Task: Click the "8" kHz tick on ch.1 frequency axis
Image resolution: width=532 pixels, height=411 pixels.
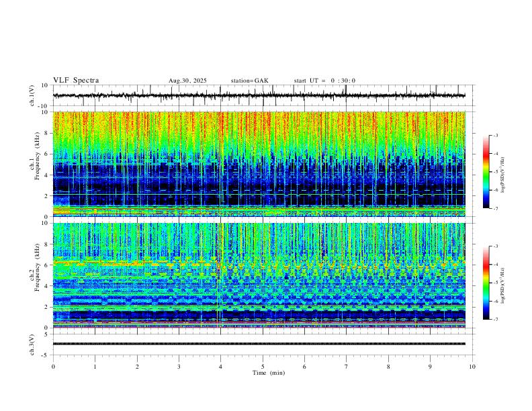Action: click(x=47, y=133)
